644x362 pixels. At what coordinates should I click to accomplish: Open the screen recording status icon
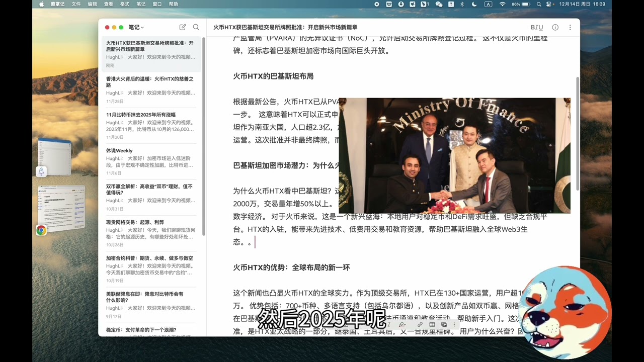(377, 4)
